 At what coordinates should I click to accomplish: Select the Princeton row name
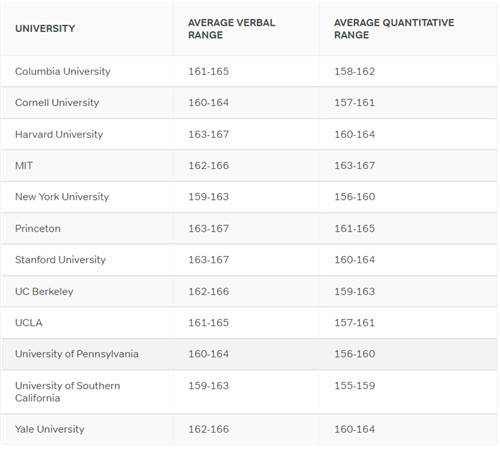point(38,229)
